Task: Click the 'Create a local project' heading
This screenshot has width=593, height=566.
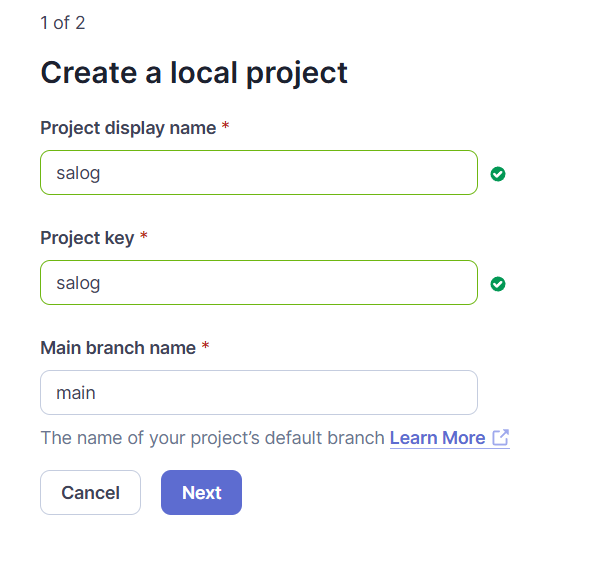Action: pyautogui.click(x=194, y=73)
